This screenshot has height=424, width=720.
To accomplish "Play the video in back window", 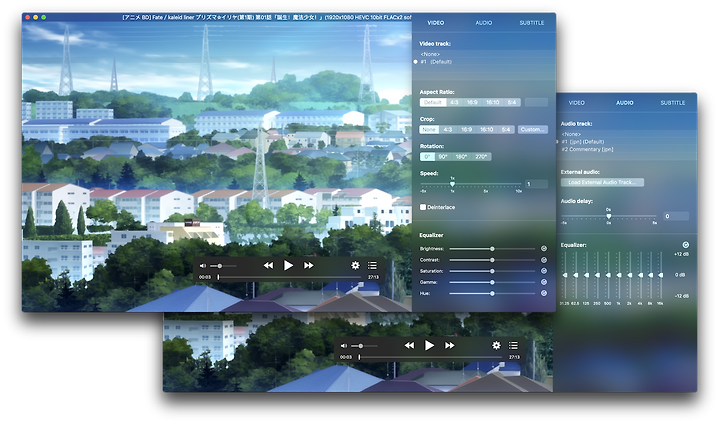I will click(429, 345).
